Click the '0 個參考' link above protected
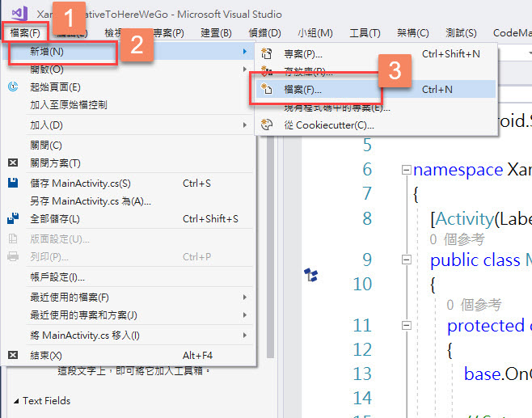532x418 pixels. coord(474,305)
